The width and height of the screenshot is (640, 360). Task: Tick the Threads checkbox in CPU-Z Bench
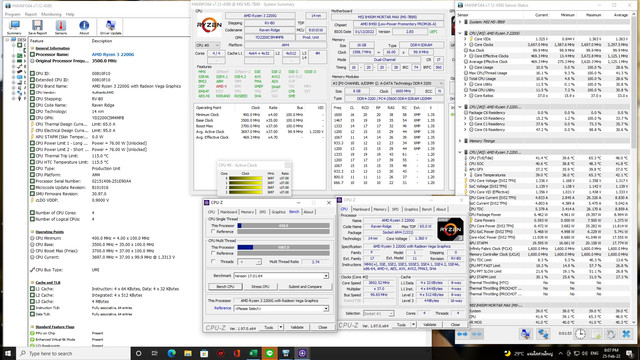pos(213,261)
